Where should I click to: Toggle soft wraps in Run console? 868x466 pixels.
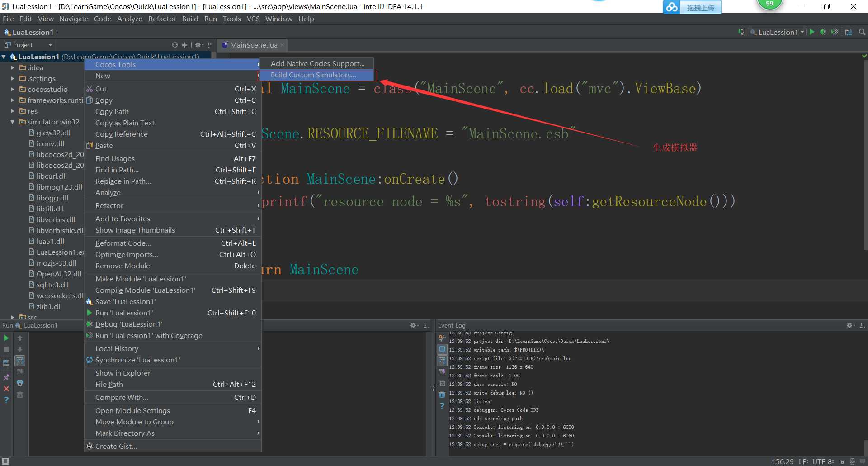20,361
